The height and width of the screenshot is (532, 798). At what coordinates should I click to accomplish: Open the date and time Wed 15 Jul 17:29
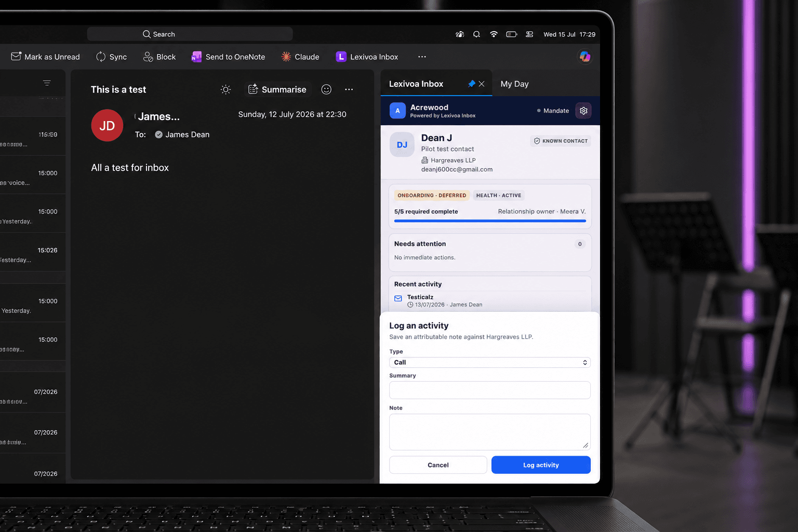[x=569, y=34]
